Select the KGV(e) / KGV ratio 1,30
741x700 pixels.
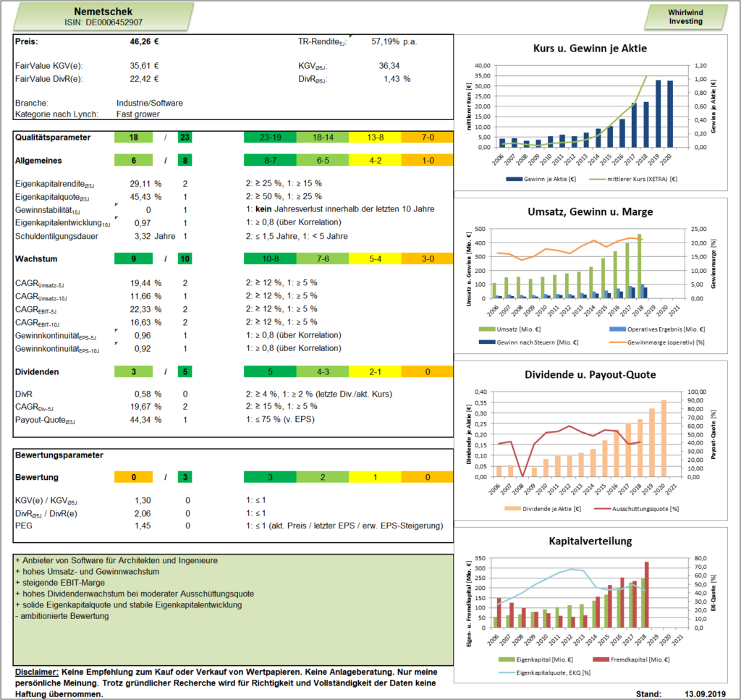[143, 500]
